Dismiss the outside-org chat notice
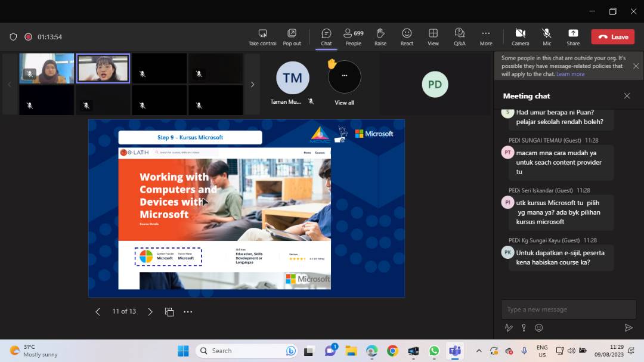The width and height of the screenshot is (644, 362). pyautogui.click(x=636, y=66)
